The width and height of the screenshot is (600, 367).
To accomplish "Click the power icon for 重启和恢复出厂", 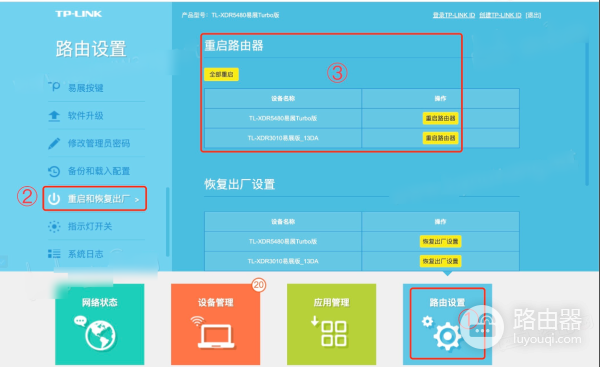I will coord(54,199).
